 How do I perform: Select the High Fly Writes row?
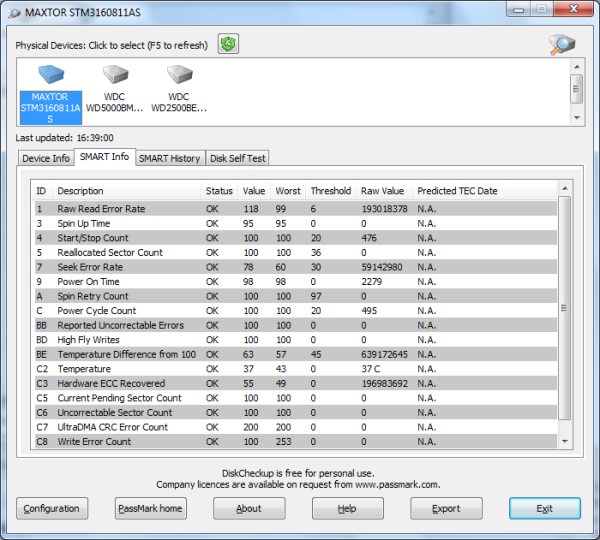(295, 339)
